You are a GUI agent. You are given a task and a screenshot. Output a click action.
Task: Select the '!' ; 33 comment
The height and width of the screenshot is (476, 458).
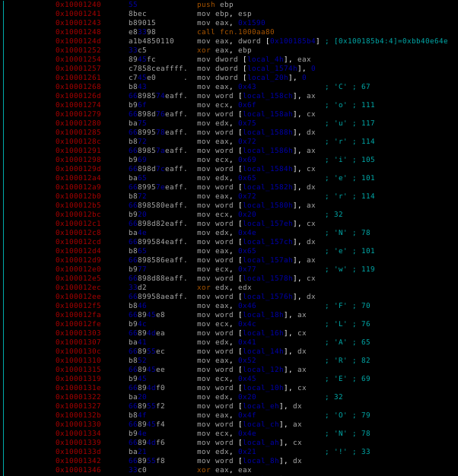click(x=352, y=452)
